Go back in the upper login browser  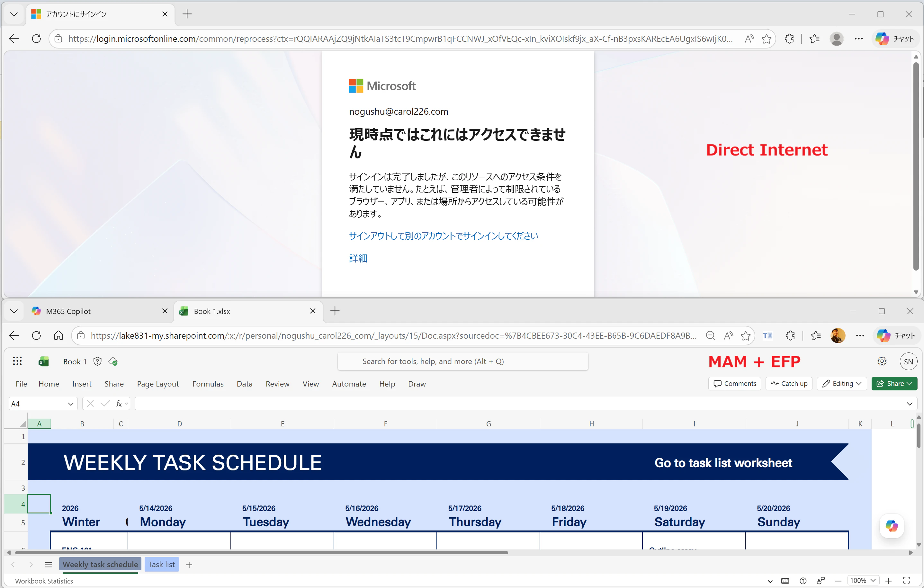pyautogui.click(x=14, y=38)
